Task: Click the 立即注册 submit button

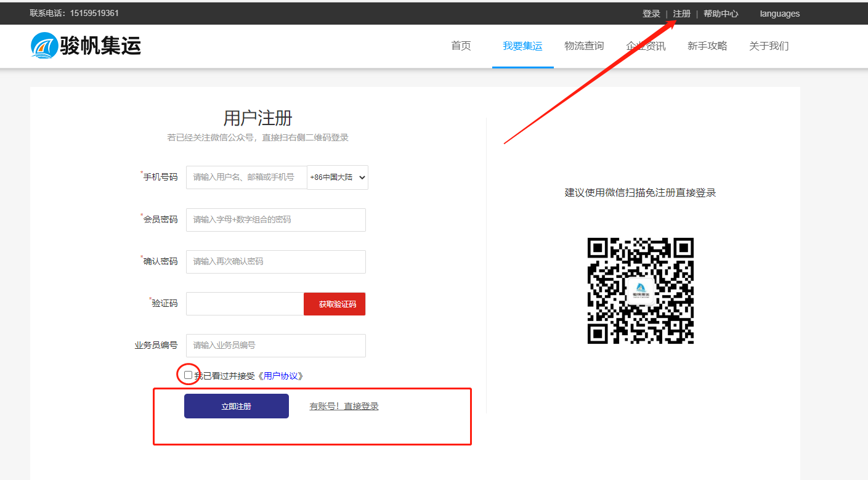Action: point(237,406)
